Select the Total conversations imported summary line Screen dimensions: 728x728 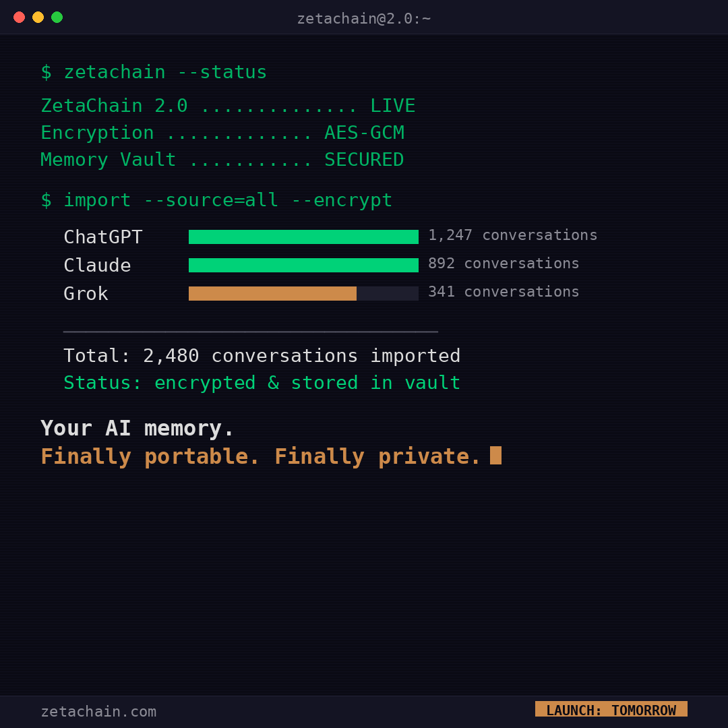point(262,355)
